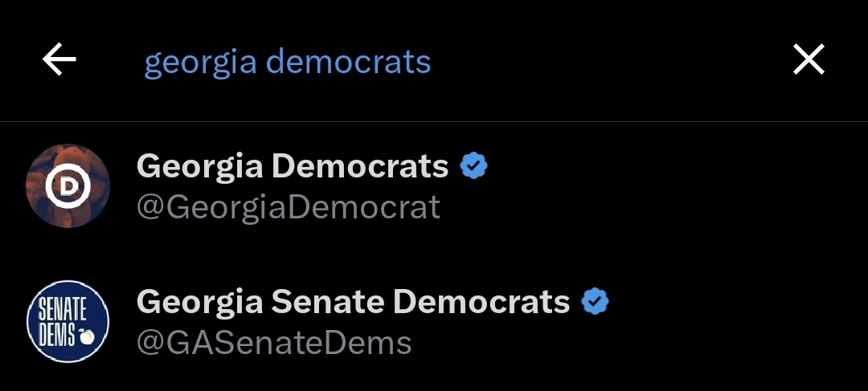Click the verified badge beside Georgia Senate Democrats

[x=596, y=302]
